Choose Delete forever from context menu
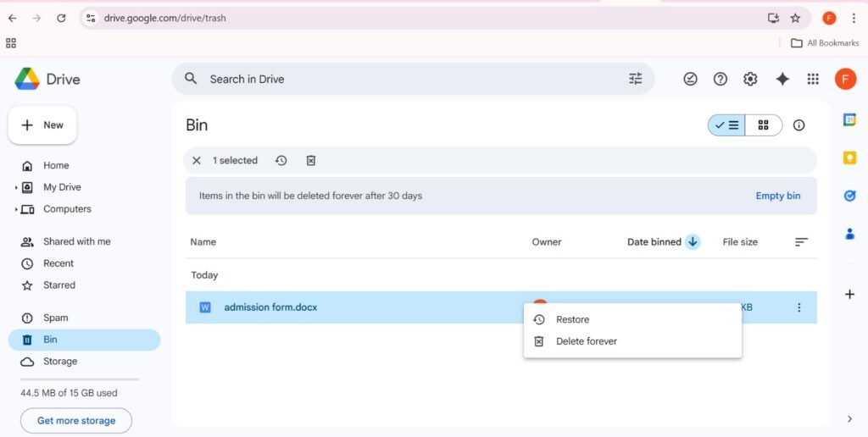 586,341
